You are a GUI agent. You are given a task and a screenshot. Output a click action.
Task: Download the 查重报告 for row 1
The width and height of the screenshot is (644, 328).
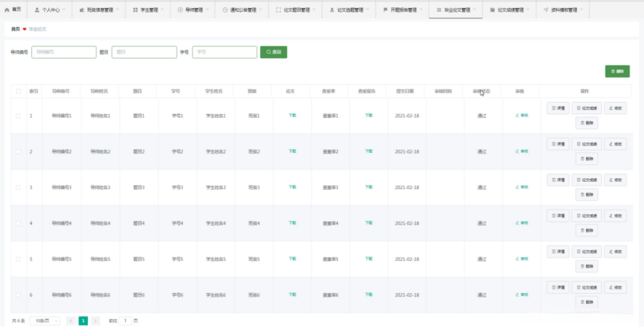pyautogui.click(x=369, y=116)
